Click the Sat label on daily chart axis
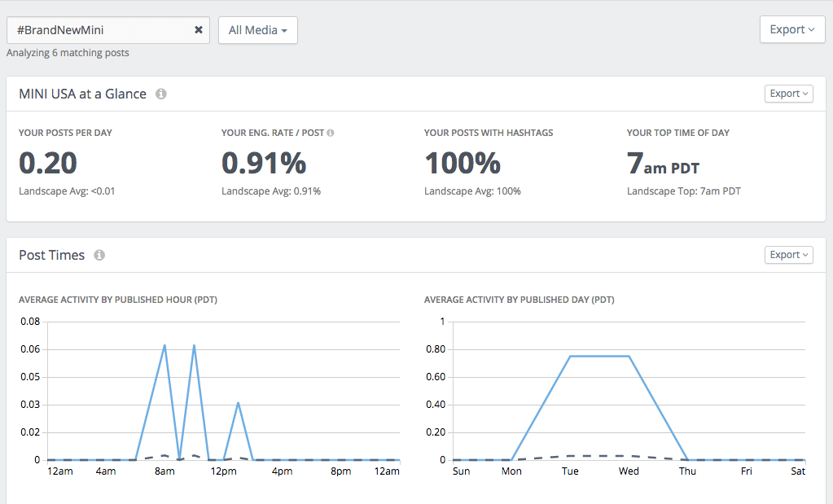This screenshot has height=504, width=833. (798, 471)
